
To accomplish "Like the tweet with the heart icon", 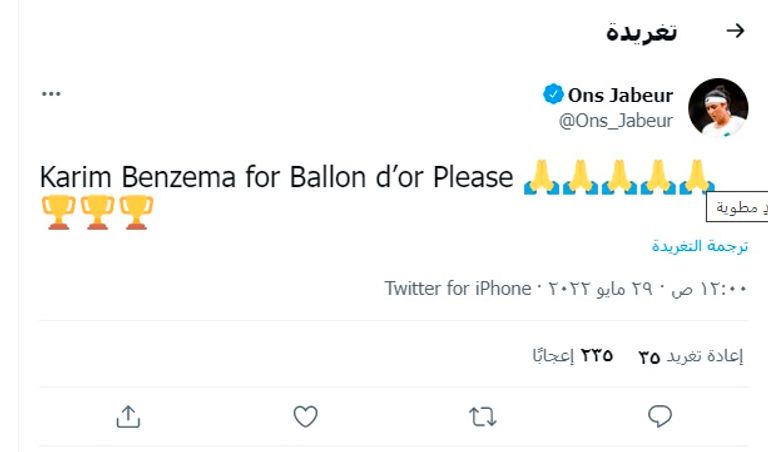I will click(x=305, y=417).
